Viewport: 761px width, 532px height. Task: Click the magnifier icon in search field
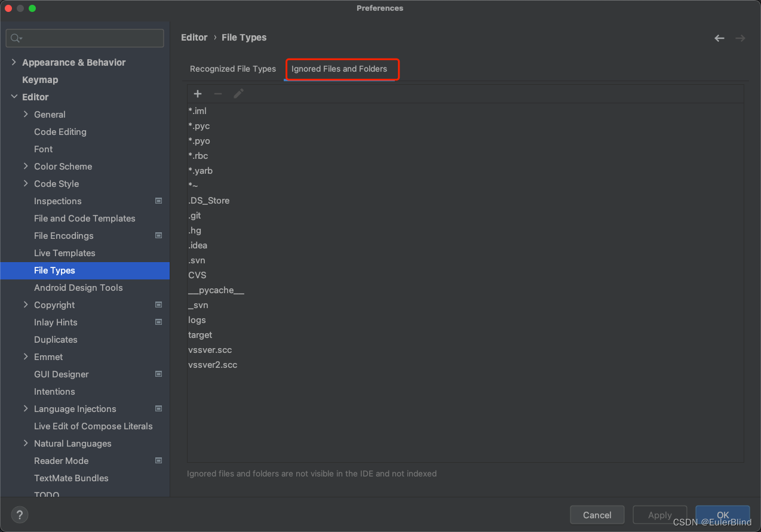point(15,38)
